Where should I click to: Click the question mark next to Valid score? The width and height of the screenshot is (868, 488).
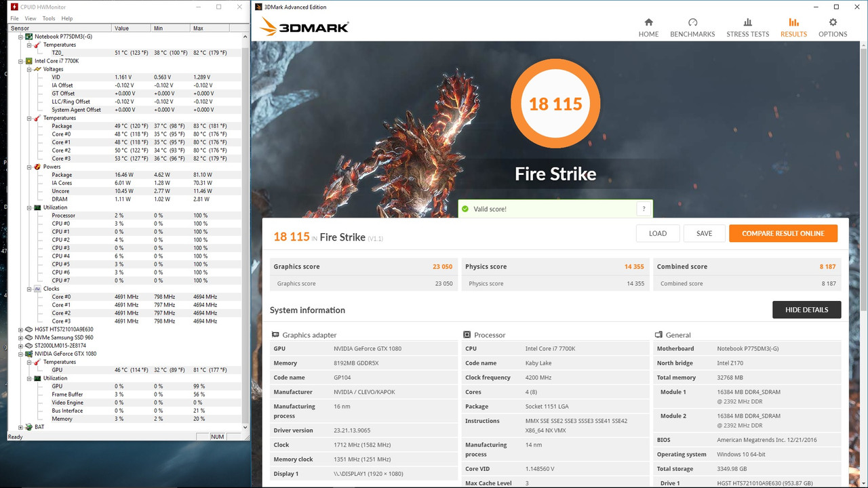pos(644,209)
